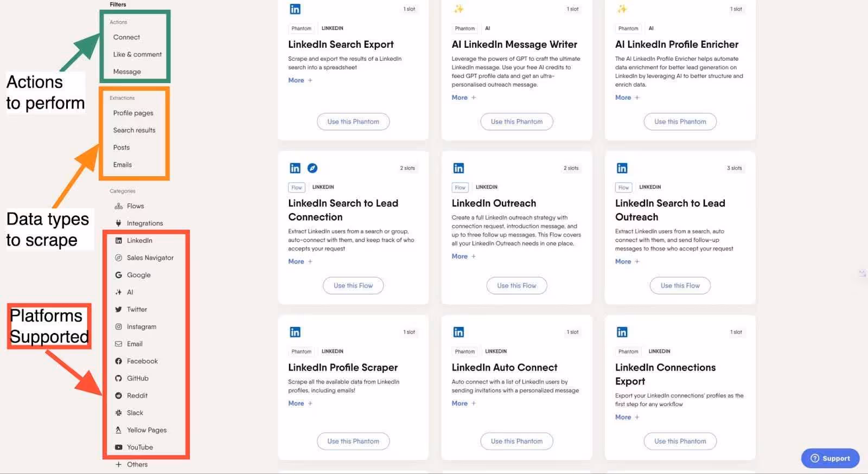Click Sales Navigator compass icon on Lead Connection card
Image resolution: width=868 pixels, height=474 pixels.
tap(312, 168)
